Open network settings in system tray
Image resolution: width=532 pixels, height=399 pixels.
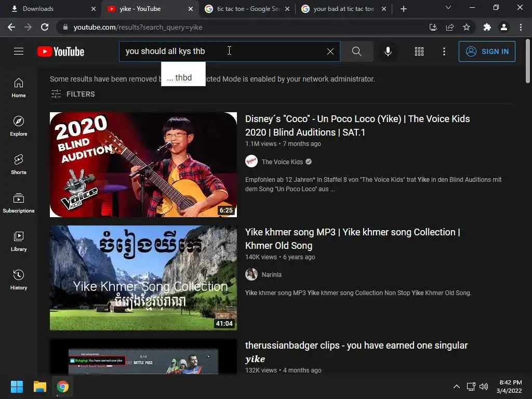coord(471,387)
